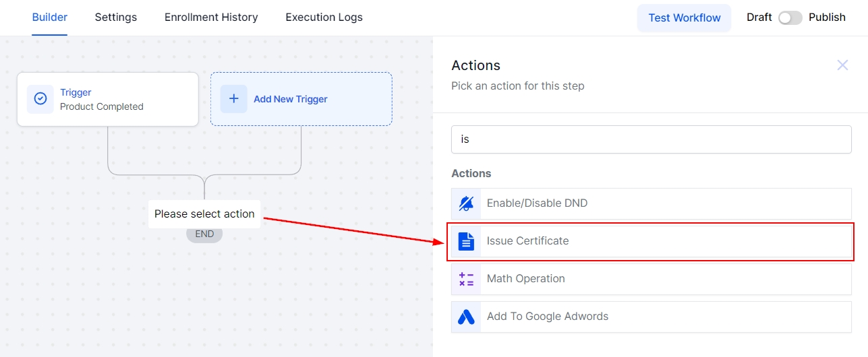The height and width of the screenshot is (357, 868).
Task: Click the Google Adwords logo icon
Action: 466,317
